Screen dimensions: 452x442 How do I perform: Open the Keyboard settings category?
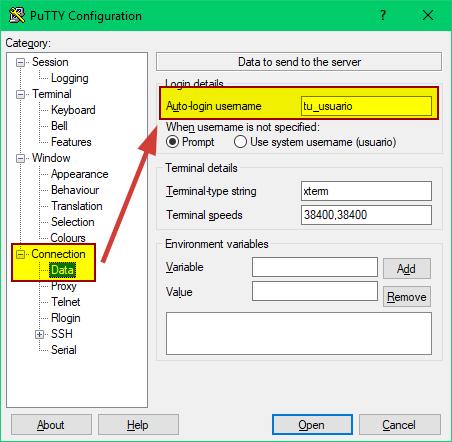[73, 110]
